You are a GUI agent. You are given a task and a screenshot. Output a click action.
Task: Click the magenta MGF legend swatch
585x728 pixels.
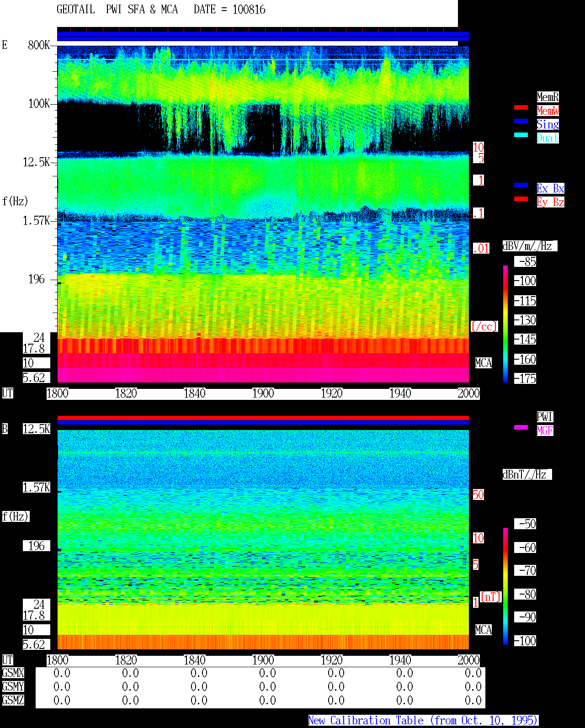click(521, 427)
